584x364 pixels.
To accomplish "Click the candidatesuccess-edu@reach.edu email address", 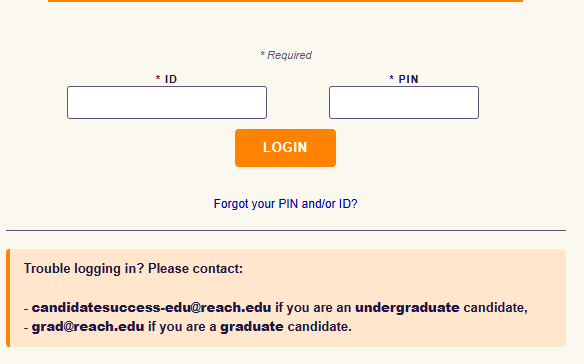I will (x=151, y=308).
